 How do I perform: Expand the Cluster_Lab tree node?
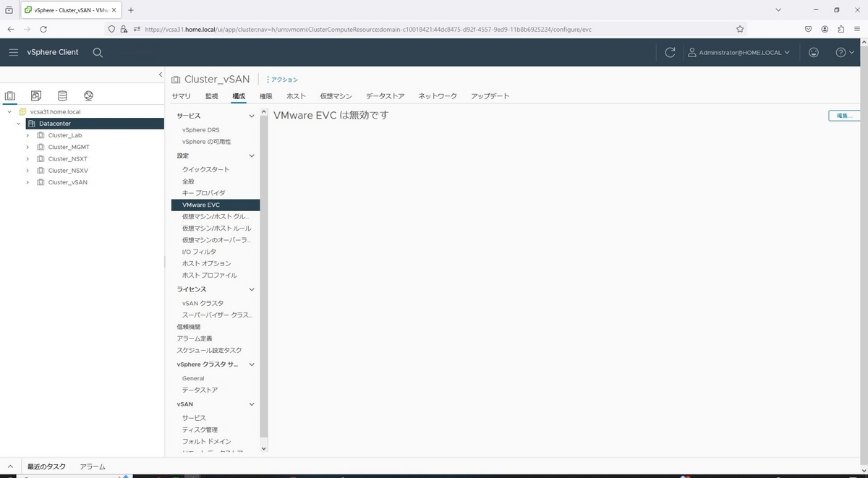click(x=27, y=135)
